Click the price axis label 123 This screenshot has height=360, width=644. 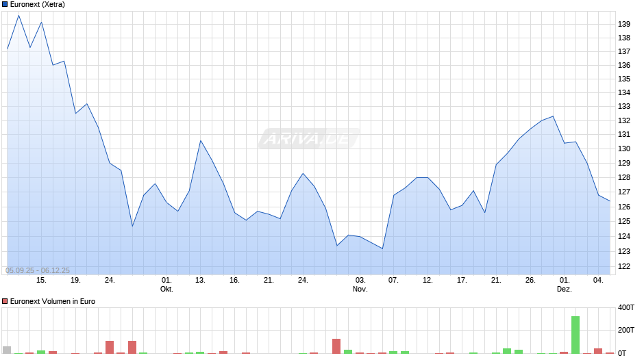coord(624,251)
